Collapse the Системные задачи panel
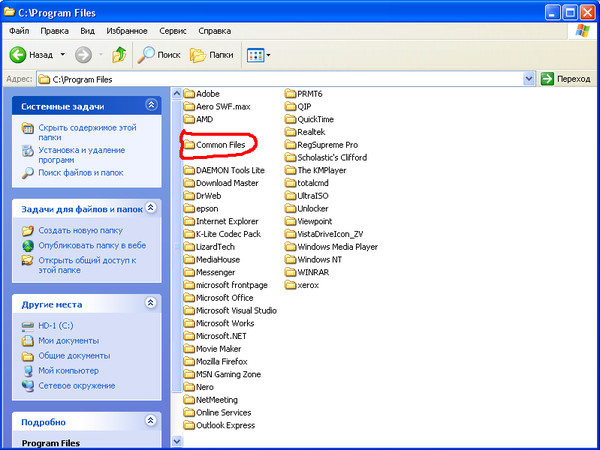 point(151,104)
